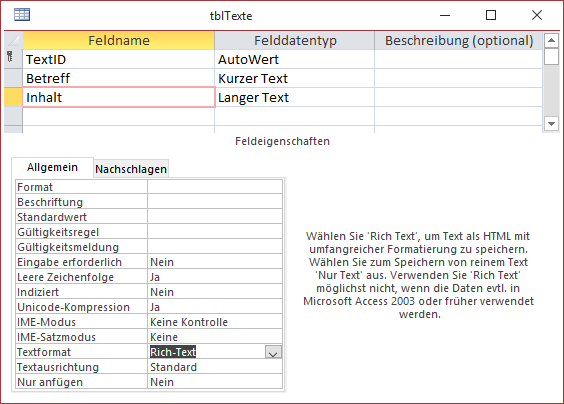564x404 pixels.
Task: Click the Nur anfügen value Nein
Action: [215, 382]
